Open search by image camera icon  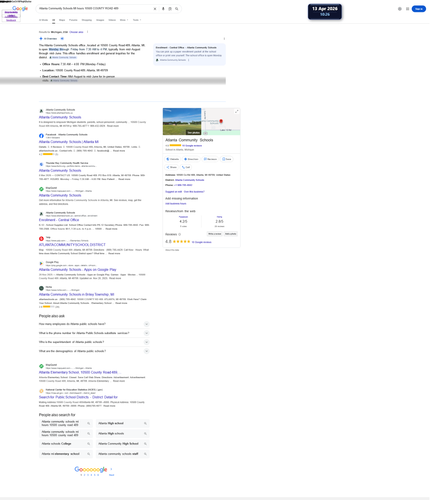tap(170, 9)
